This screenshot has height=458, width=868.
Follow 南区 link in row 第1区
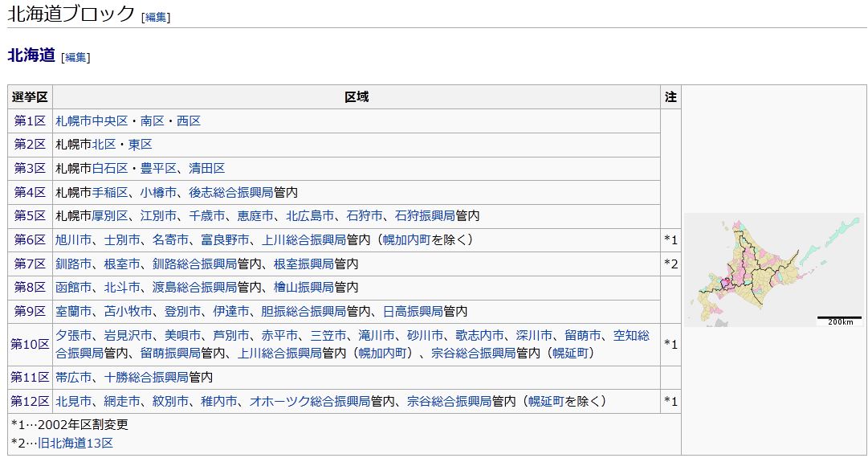pos(153,121)
